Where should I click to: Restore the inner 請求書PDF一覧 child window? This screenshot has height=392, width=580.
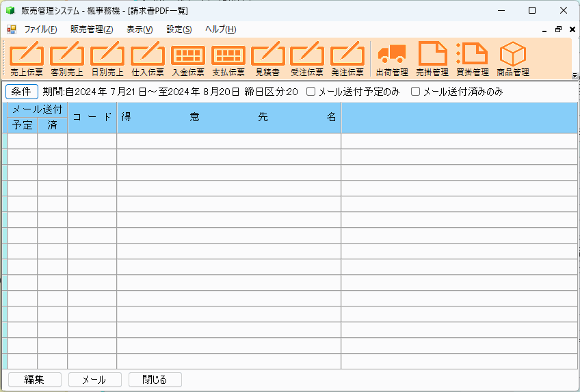click(x=559, y=29)
